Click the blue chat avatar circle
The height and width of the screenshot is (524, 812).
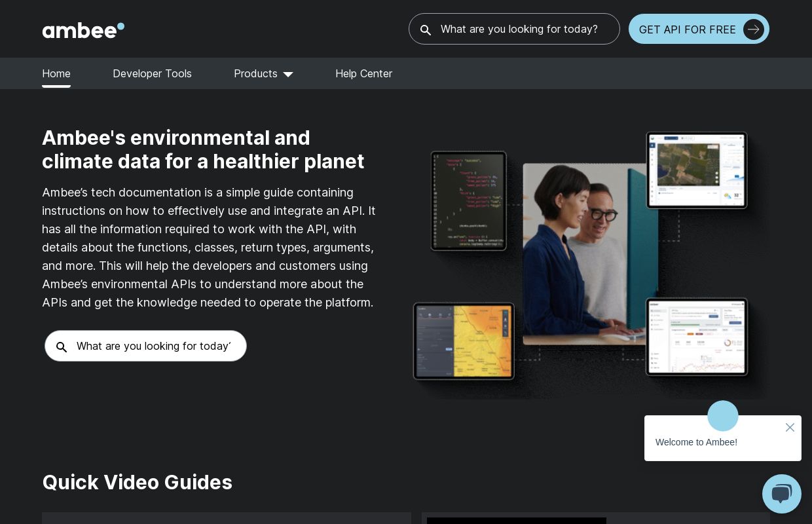723,416
